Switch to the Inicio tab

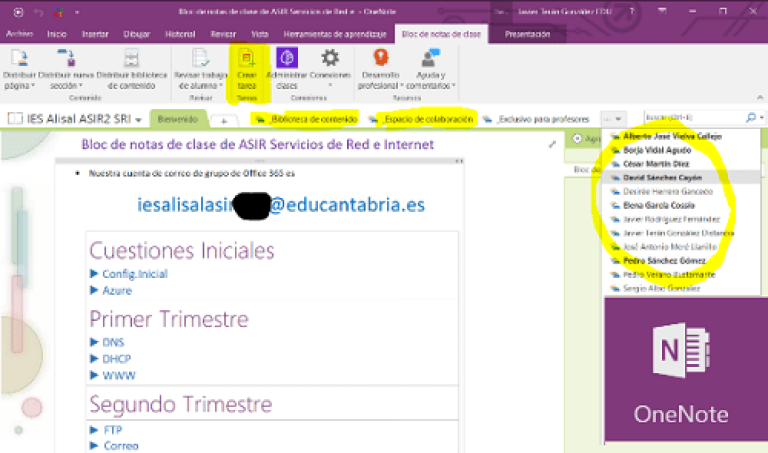[x=57, y=34]
